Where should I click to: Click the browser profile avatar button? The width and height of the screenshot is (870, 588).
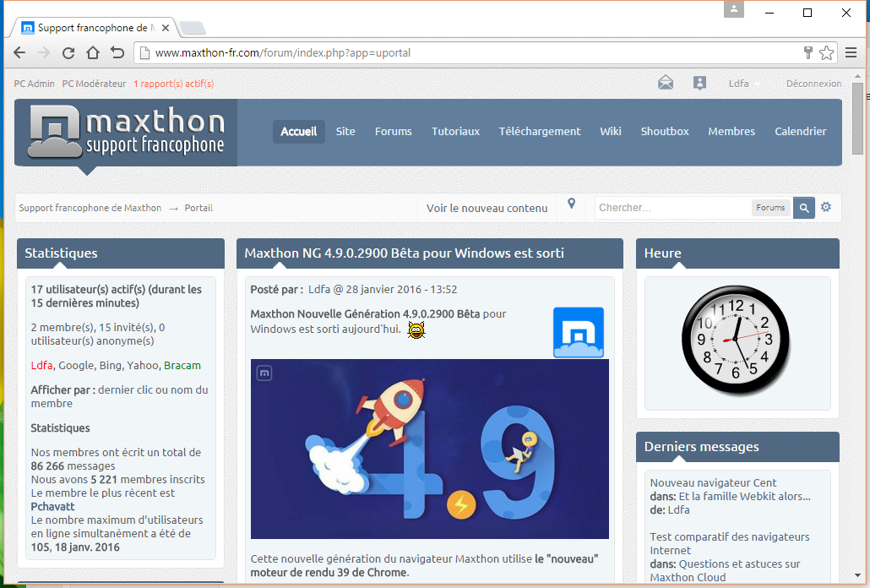click(x=733, y=9)
